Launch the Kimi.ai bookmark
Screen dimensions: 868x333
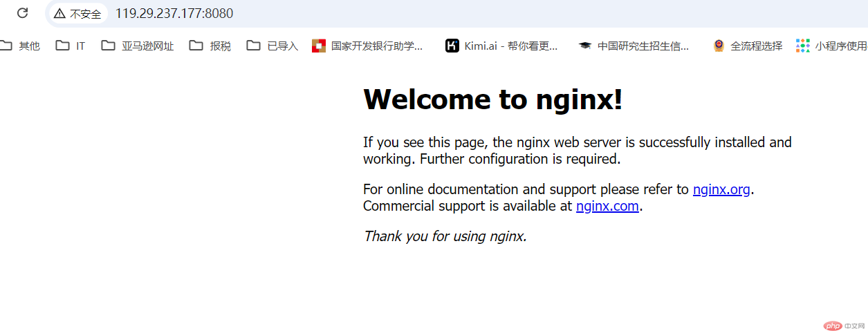[x=501, y=46]
